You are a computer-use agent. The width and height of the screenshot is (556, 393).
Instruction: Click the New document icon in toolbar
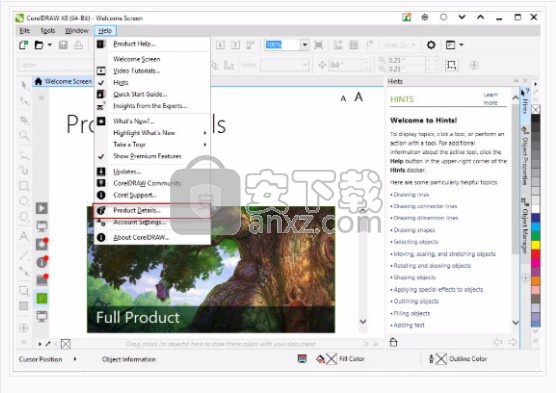click(x=24, y=45)
